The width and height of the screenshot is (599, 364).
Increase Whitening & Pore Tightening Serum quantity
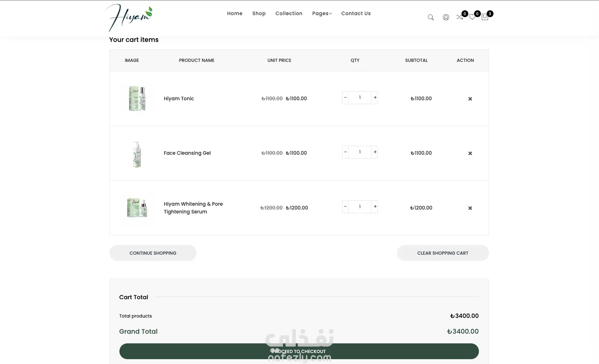point(375,206)
